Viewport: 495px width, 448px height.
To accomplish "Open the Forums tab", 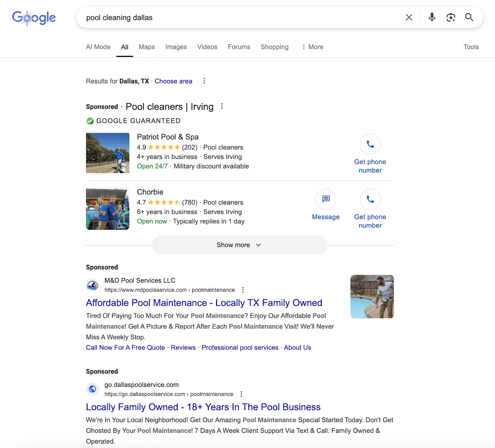I will [x=239, y=47].
